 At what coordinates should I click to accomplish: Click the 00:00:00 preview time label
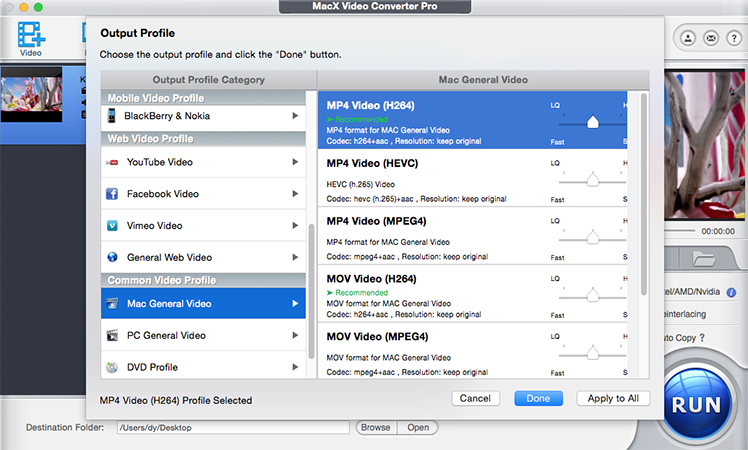click(x=718, y=231)
